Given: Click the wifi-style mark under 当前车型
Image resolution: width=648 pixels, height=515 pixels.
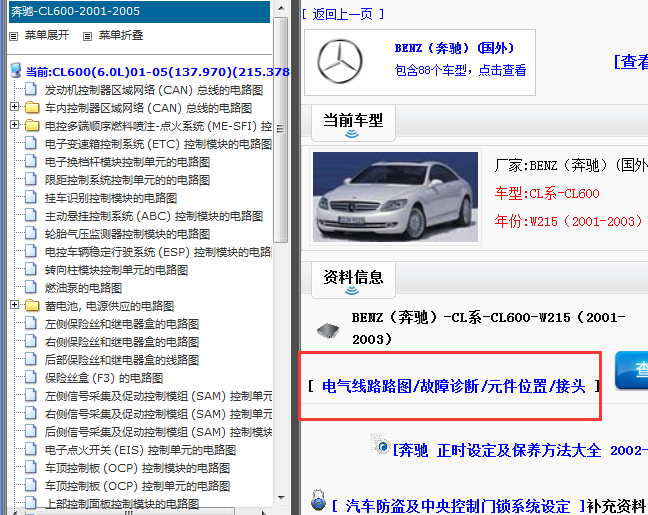Looking at the screenshot, I should 352,134.
